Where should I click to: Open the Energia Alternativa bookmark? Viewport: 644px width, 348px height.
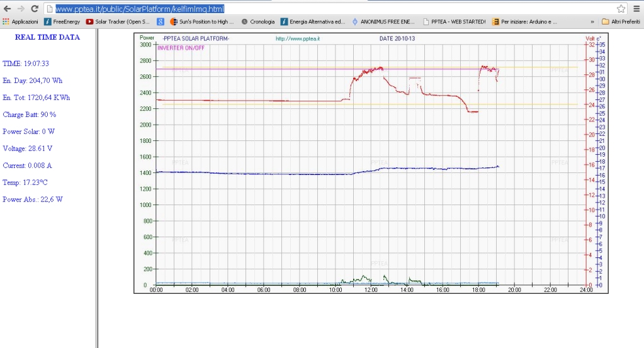313,22
